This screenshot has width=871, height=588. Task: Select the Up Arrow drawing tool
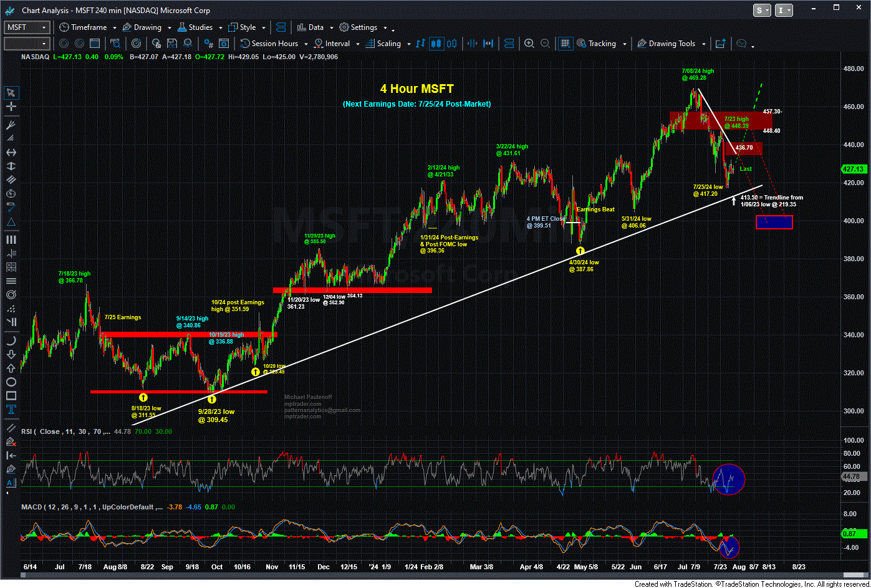(12, 369)
